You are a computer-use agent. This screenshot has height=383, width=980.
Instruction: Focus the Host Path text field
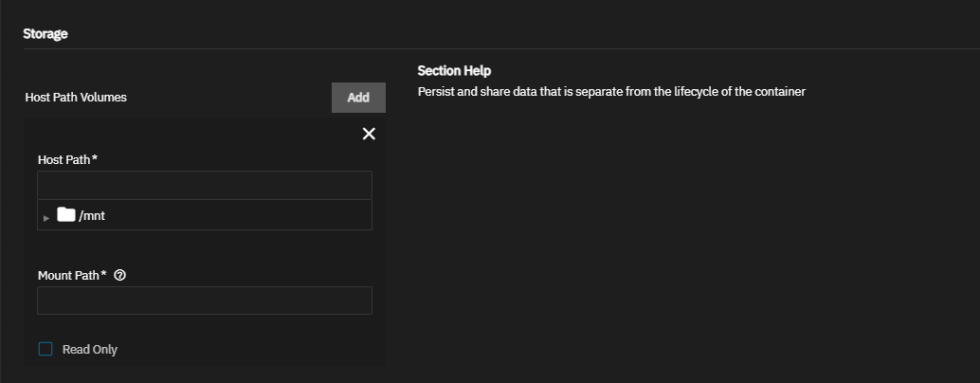(x=205, y=185)
